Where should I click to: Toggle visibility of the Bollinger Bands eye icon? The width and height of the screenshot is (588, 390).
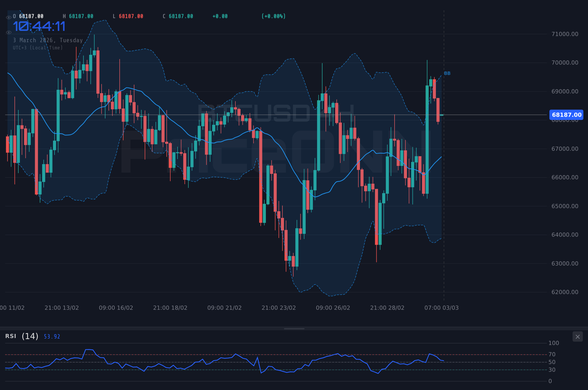pos(8,32)
